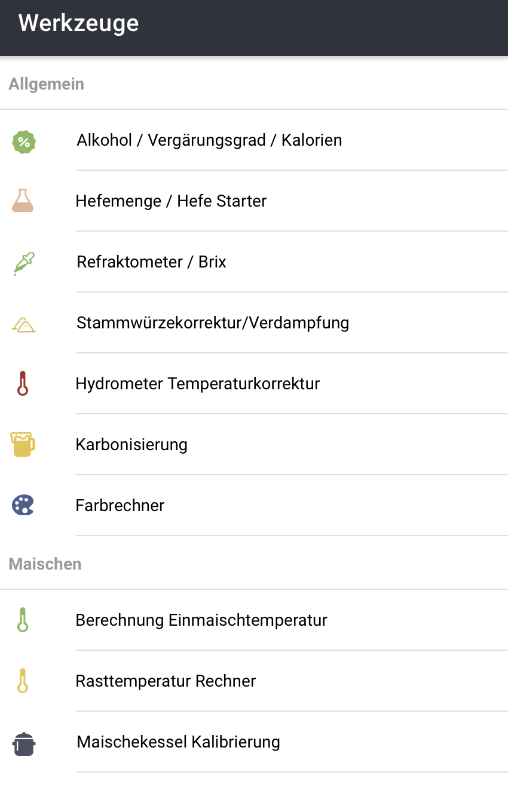This screenshot has height=812, width=508.
Task: Open the Karbonisierung calculator
Action: coord(131,445)
